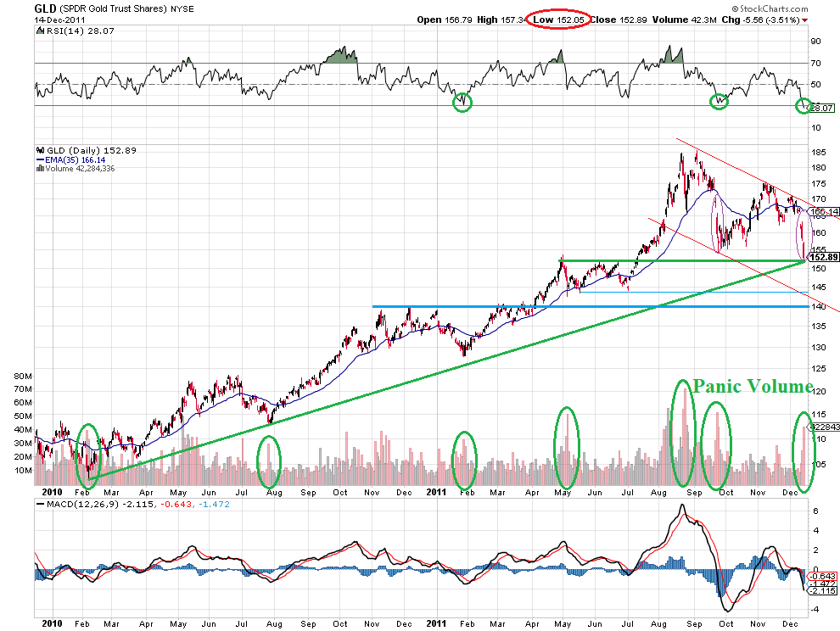This screenshot has width=840, height=631.
Task: Click the 140 price axis label
Action: pyautogui.click(x=818, y=307)
